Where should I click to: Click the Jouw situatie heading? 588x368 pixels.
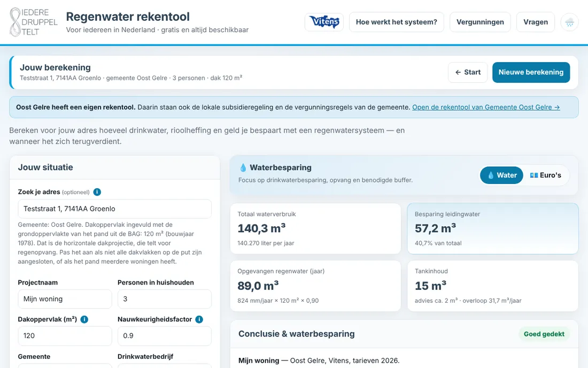point(45,167)
